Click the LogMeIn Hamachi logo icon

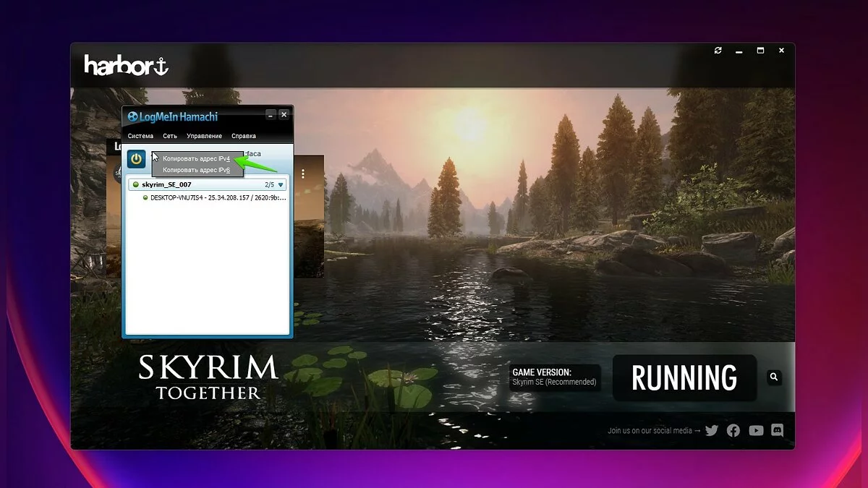click(x=133, y=116)
